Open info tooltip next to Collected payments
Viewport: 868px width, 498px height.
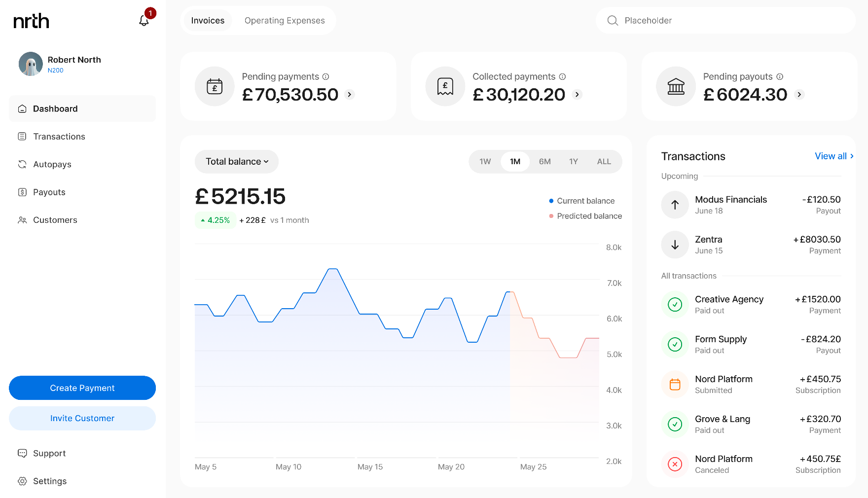[562, 76]
